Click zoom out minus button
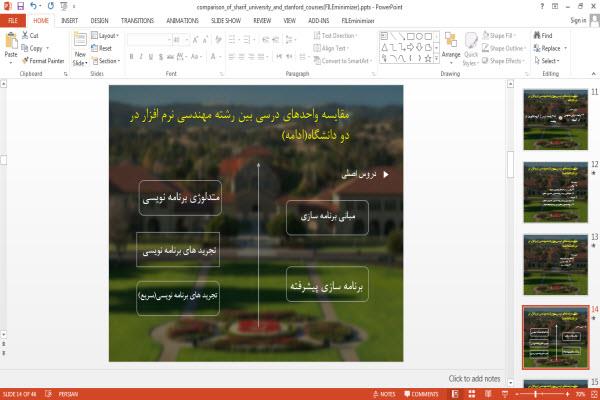The height and width of the screenshot is (400, 600). (517, 394)
